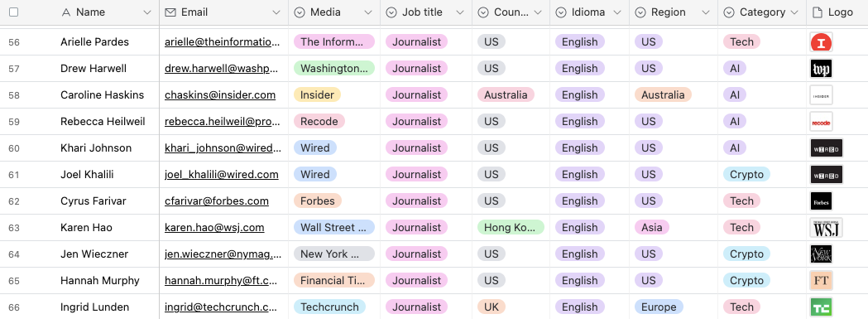Viewport: 868px width, 319px height.
Task: Click the Idioma column select-type icon
Action: (561, 12)
